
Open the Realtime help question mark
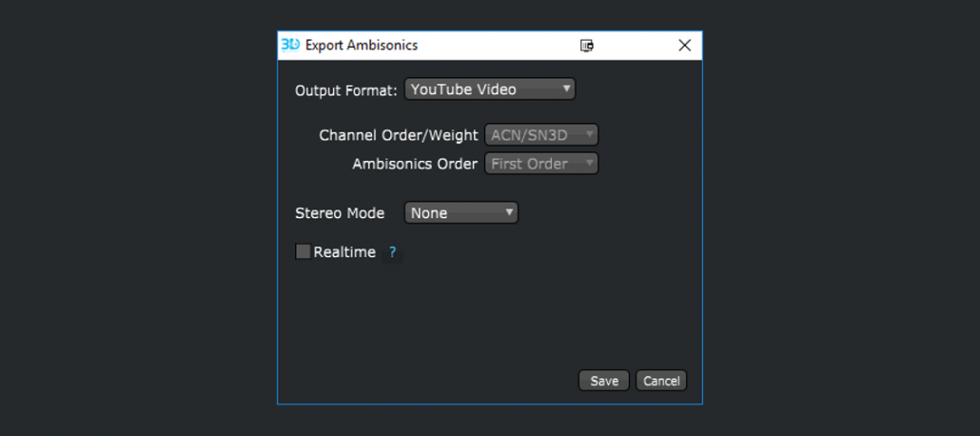tap(392, 252)
